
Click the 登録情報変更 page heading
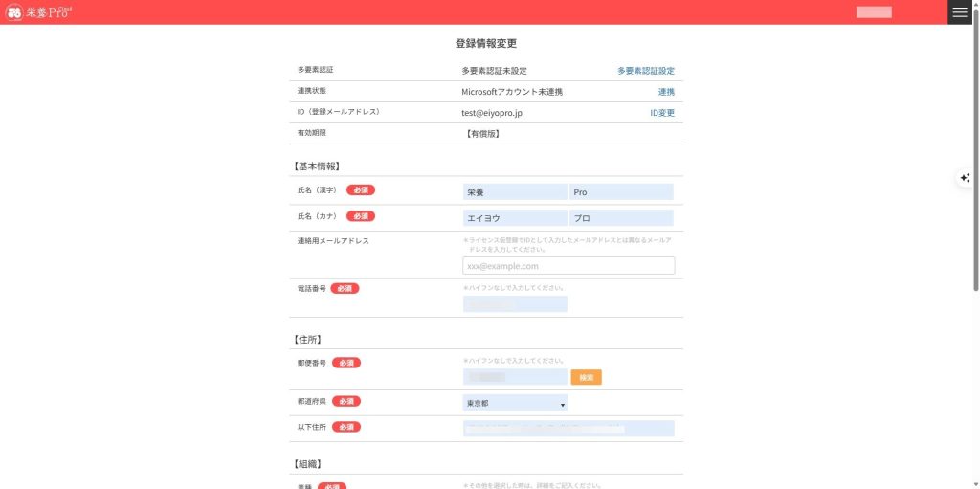486,44
